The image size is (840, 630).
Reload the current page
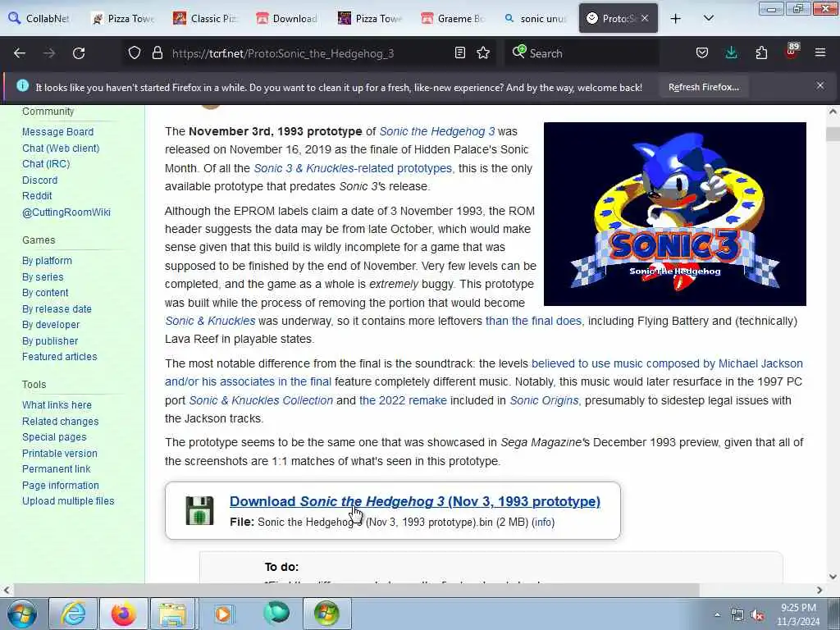[x=79, y=53]
